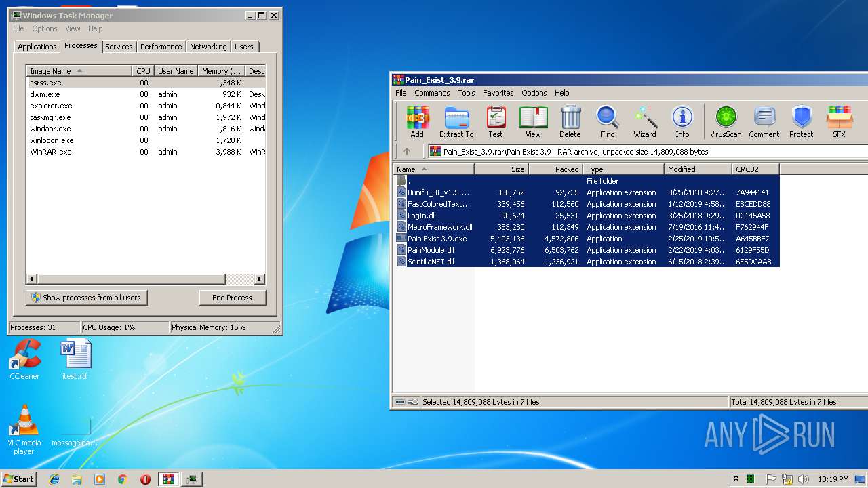The height and width of the screenshot is (488, 868).
Task: Click the End Process button
Action: [232, 298]
